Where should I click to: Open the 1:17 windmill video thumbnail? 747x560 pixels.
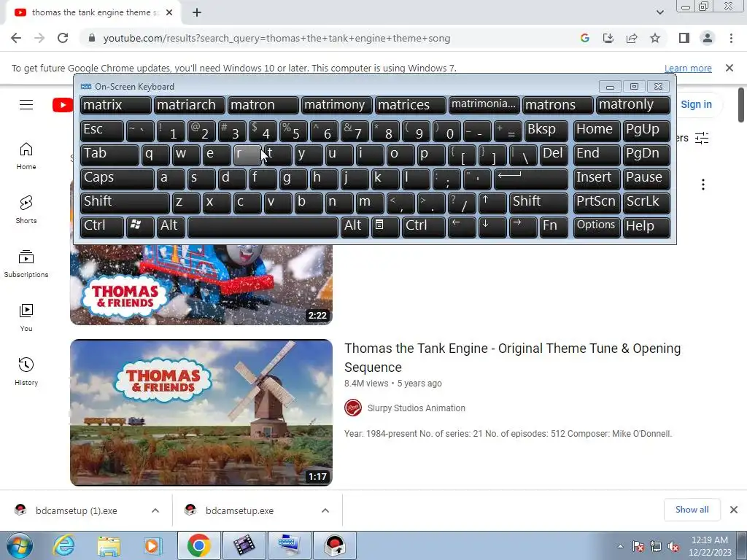point(201,413)
